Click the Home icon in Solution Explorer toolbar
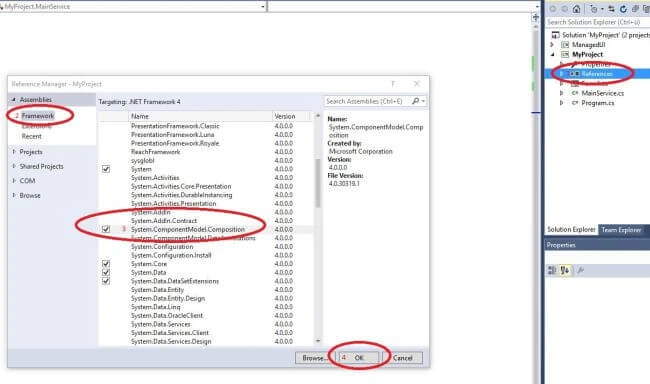This screenshot has width=650, height=384. (576, 9)
